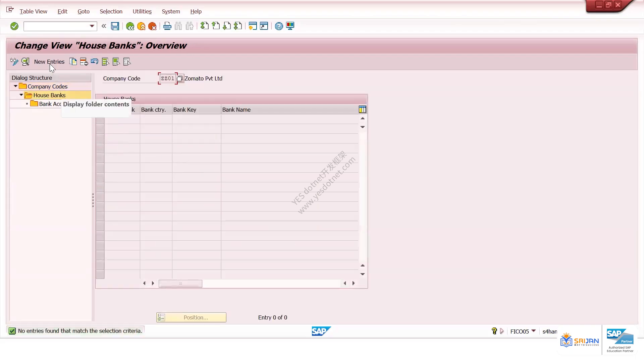The height and width of the screenshot is (362, 644).
Task: Open the Help question mark icon
Action: click(x=279, y=26)
